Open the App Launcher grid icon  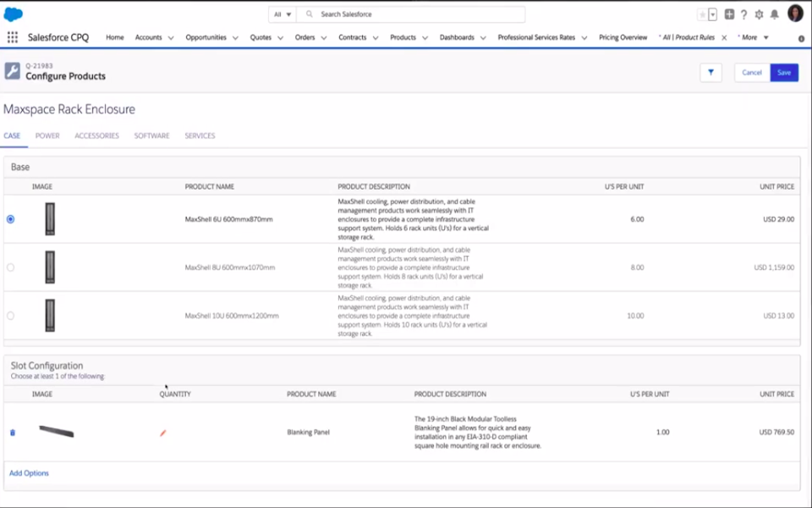click(13, 37)
